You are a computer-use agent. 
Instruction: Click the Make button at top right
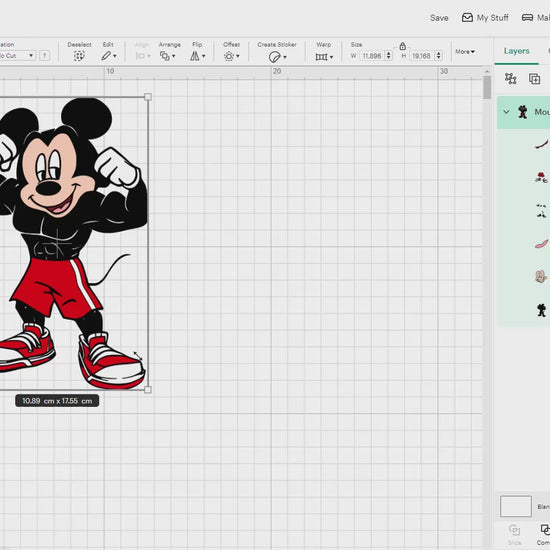(536, 18)
